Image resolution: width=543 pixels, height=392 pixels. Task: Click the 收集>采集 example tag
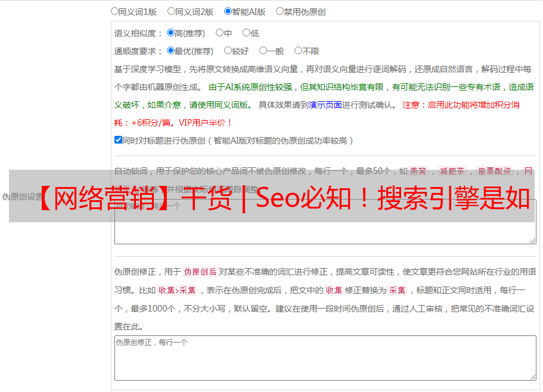(x=177, y=290)
